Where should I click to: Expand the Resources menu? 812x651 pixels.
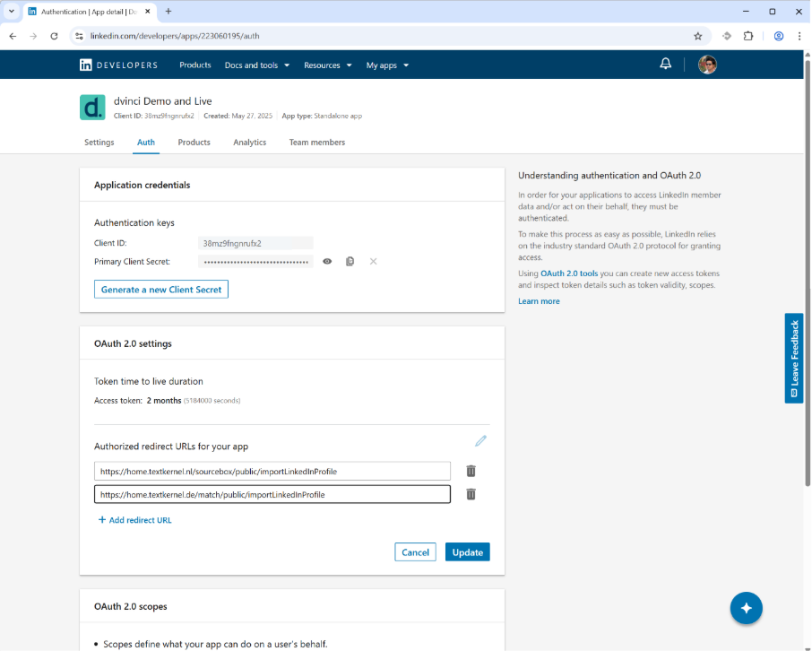[328, 65]
